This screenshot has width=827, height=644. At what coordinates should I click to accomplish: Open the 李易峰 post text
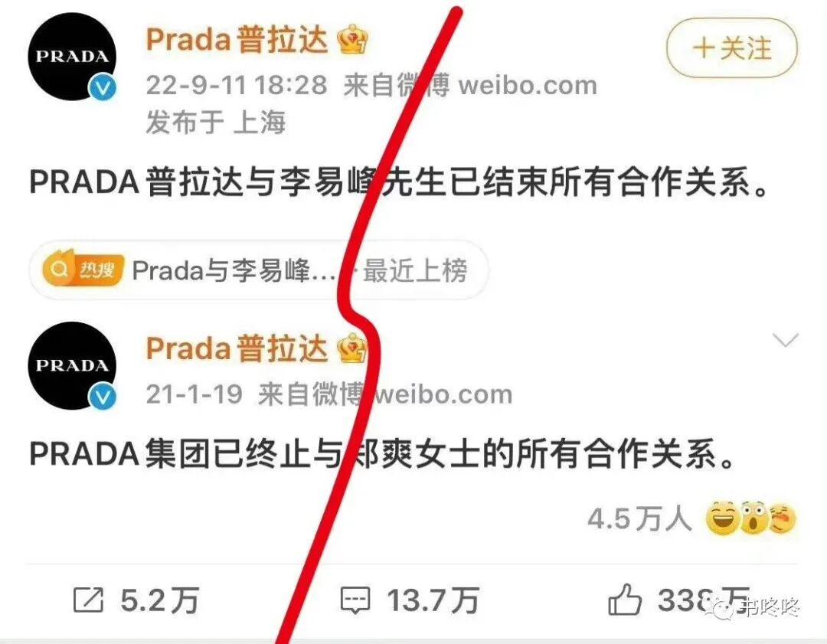coord(399,181)
